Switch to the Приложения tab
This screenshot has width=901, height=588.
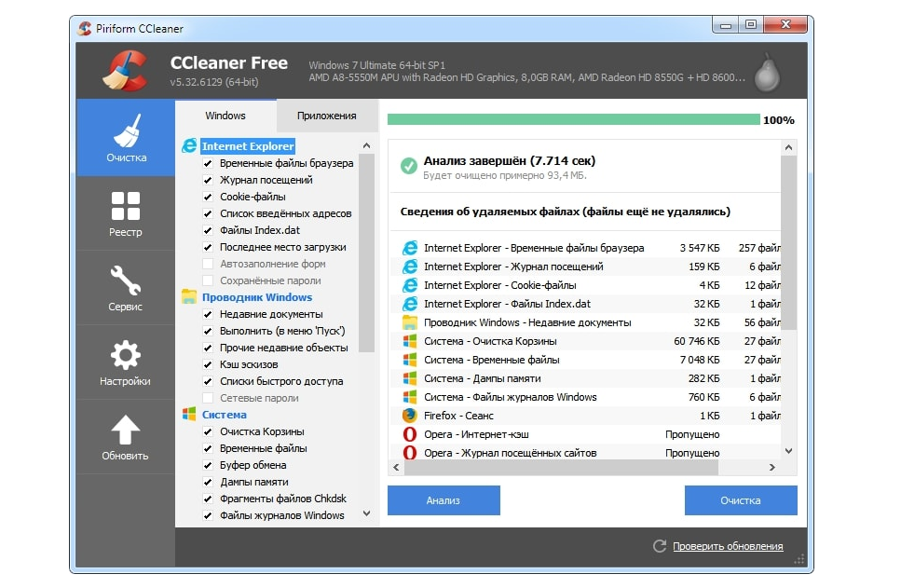tap(326, 116)
